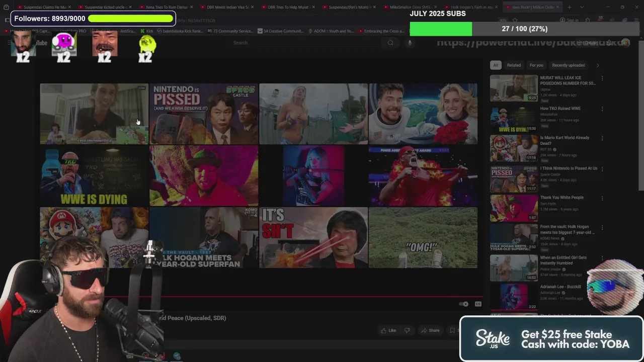Select the All filter chip
The width and height of the screenshot is (644, 362).
(496, 65)
